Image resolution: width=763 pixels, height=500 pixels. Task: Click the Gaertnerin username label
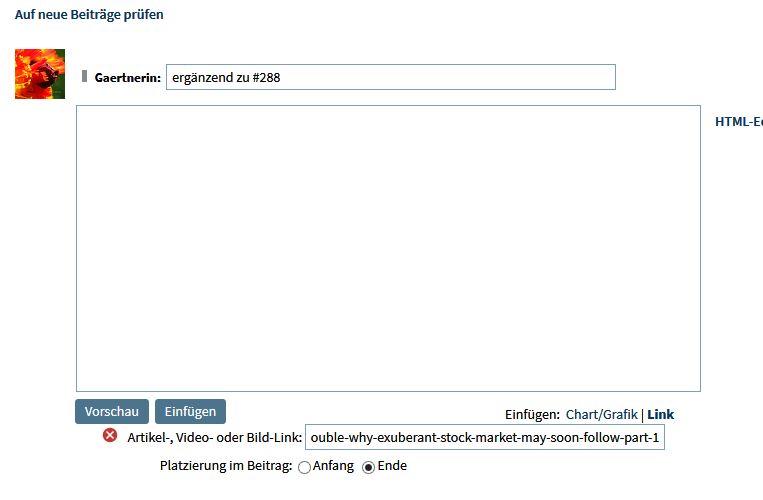[x=127, y=78]
